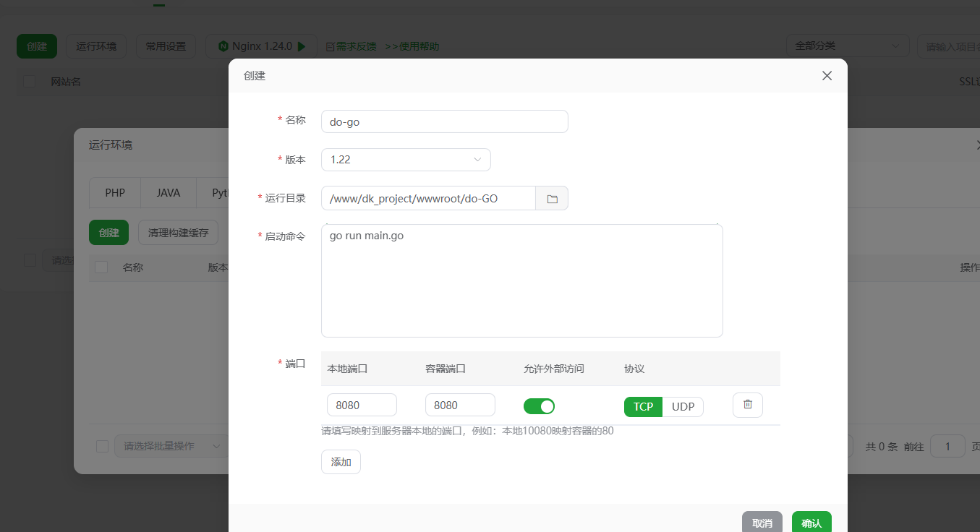Image resolution: width=980 pixels, height=532 pixels.
Task: Open the 全部分类 category filter
Action: pyautogui.click(x=847, y=45)
